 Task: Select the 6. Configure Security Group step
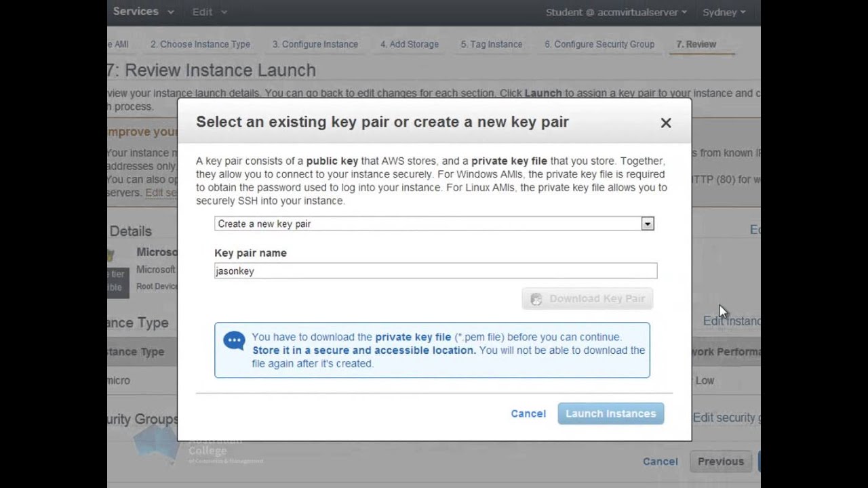click(599, 44)
